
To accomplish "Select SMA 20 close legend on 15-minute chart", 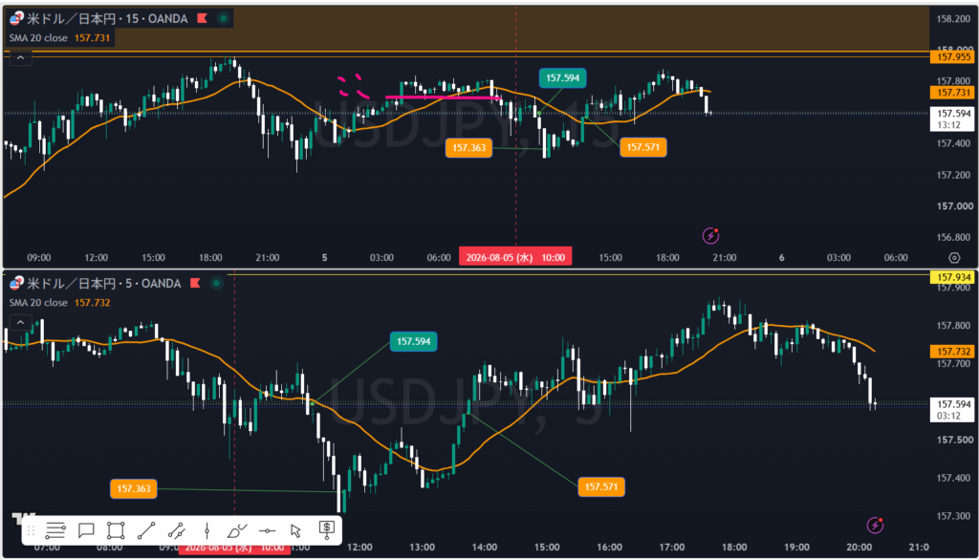I will click(x=38, y=37).
